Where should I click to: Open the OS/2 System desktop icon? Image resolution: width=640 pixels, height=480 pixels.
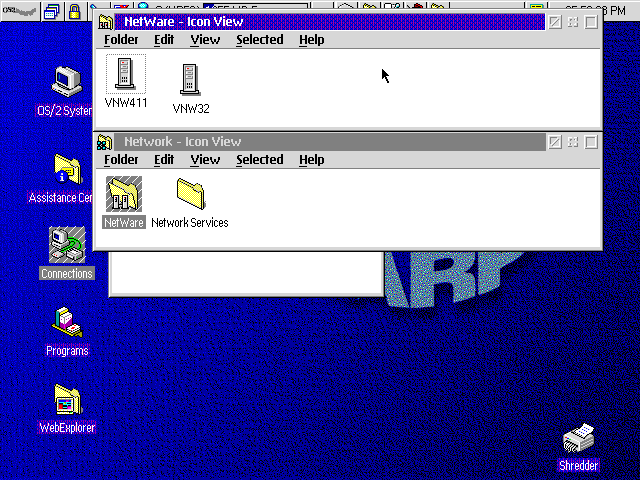coord(67,81)
